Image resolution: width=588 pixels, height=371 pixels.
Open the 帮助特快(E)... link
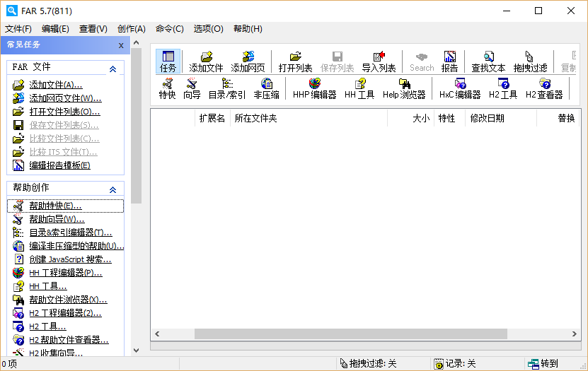click(x=55, y=206)
